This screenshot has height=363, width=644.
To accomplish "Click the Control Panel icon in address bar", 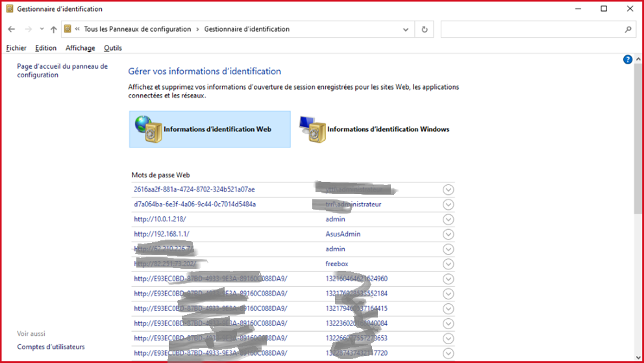I will [68, 29].
